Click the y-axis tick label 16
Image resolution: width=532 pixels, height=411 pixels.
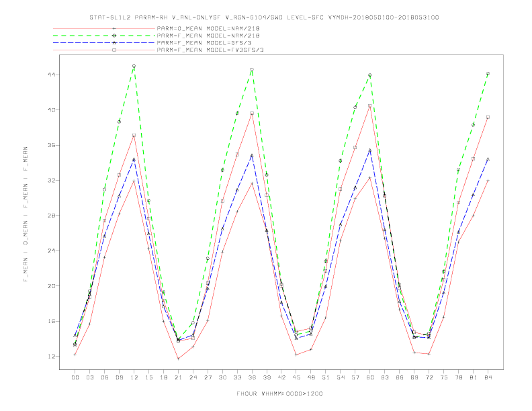click(51, 321)
